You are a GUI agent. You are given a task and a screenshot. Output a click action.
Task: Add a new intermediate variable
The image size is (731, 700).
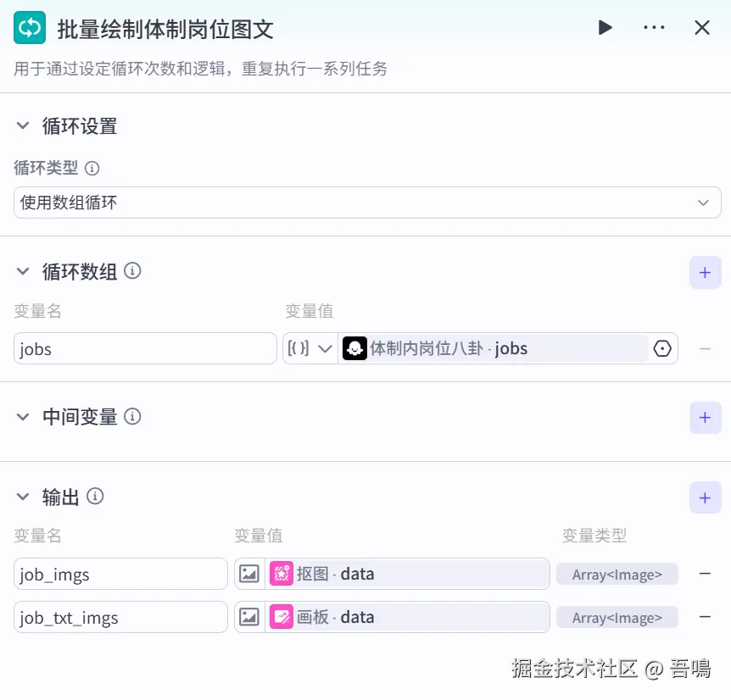(x=705, y=418)
